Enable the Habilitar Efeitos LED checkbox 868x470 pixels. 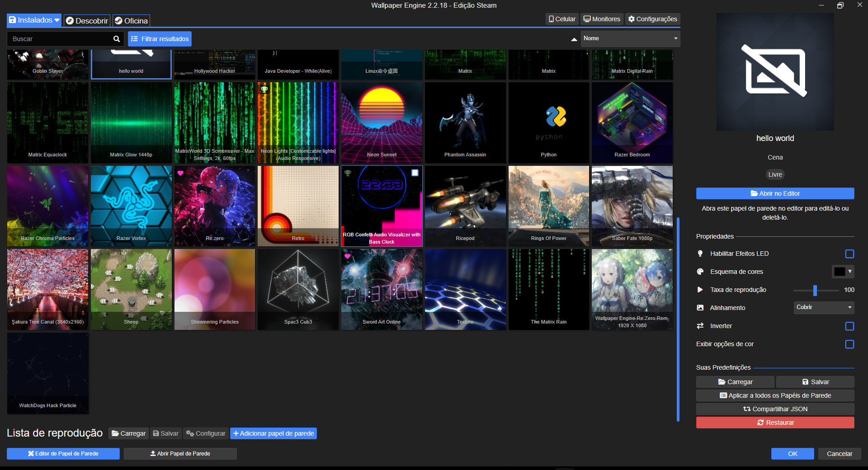click(849, 254)
